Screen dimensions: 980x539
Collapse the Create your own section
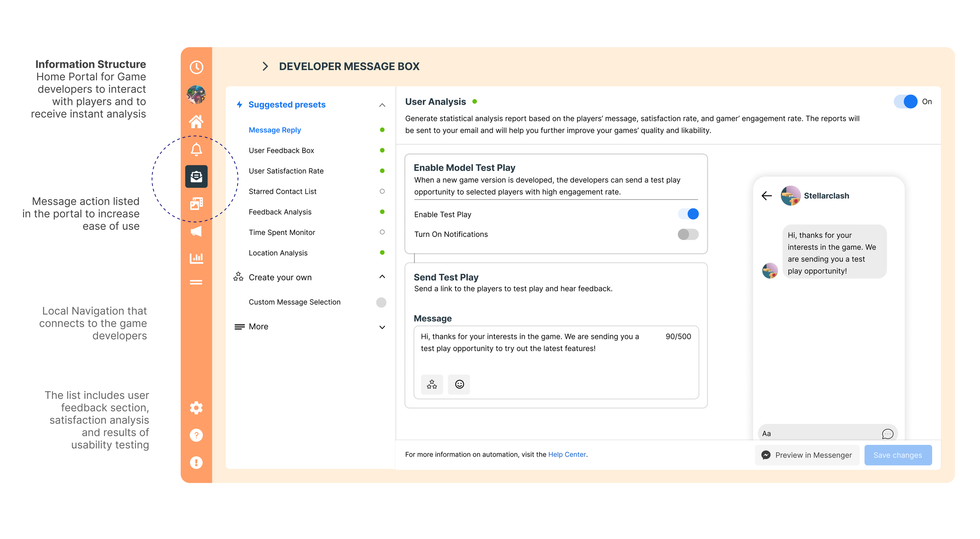click(x=382, y=277)
